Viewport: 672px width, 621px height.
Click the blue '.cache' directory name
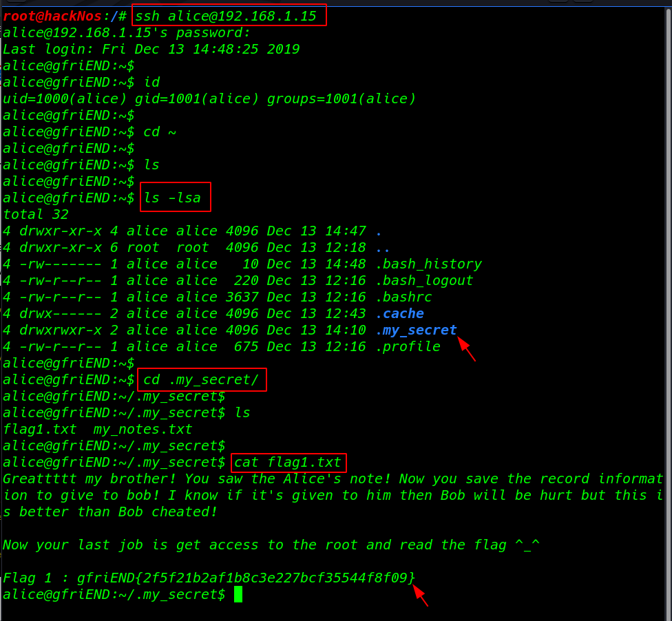[400, 313]
